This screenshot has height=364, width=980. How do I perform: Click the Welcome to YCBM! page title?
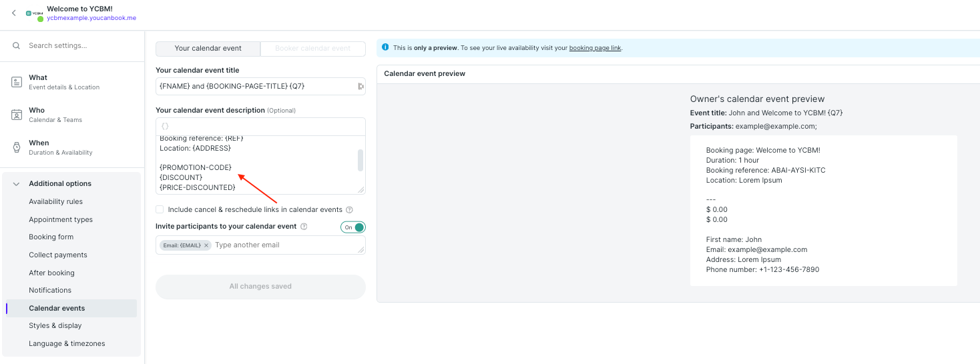click(79, 8)
